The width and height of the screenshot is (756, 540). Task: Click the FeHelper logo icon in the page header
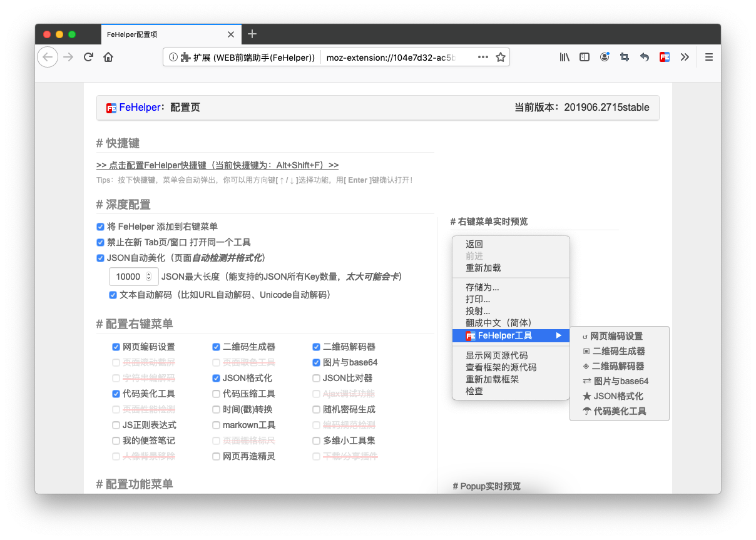tap(111, 108)
